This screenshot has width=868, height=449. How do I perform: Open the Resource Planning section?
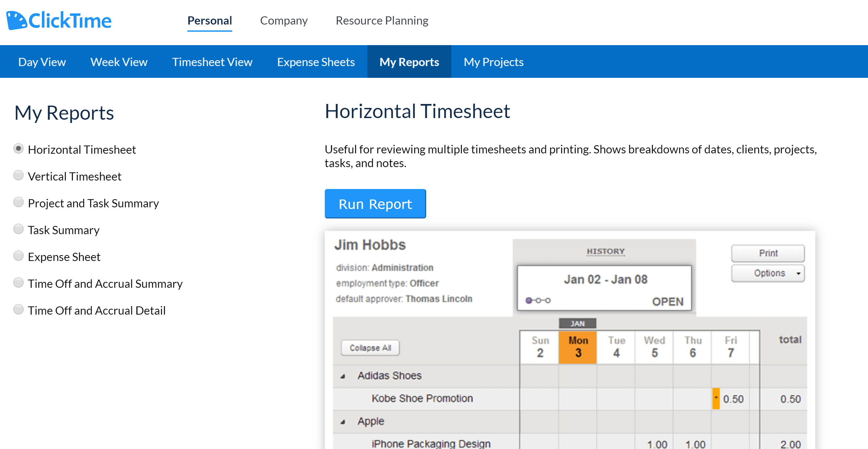pos(382,20)
